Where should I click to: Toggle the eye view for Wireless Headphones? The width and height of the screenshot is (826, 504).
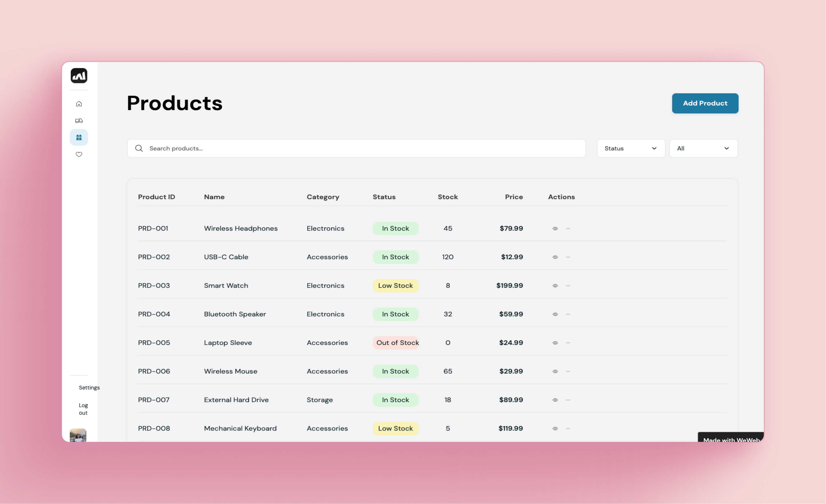[x=555, y=228]
